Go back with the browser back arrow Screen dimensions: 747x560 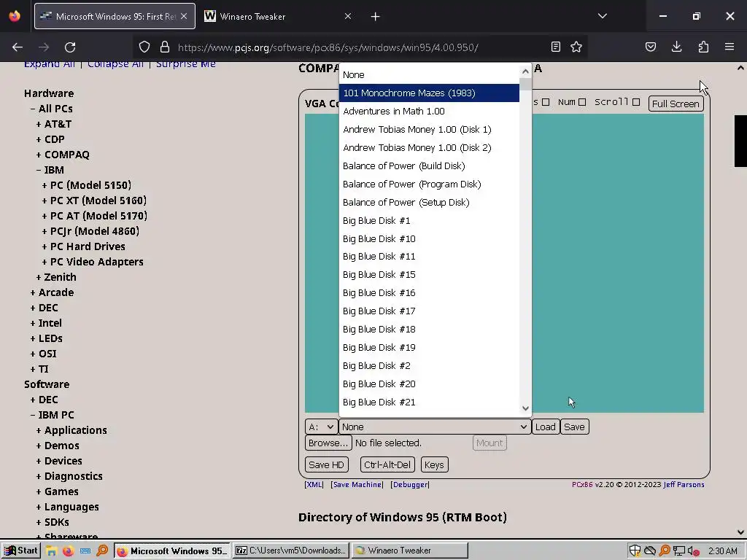[x=18, y=47]
